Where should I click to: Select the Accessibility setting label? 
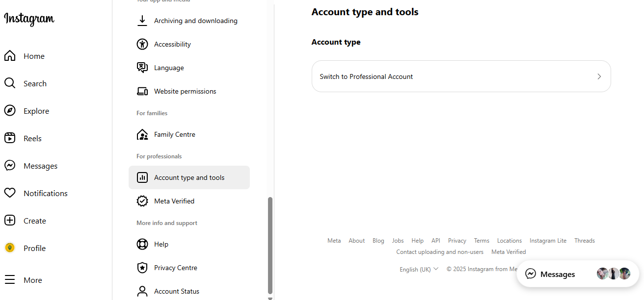[172, 44]
